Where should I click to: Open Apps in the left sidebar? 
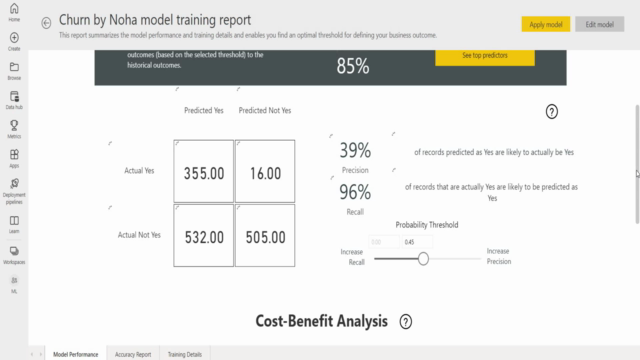tap(14, 159)
